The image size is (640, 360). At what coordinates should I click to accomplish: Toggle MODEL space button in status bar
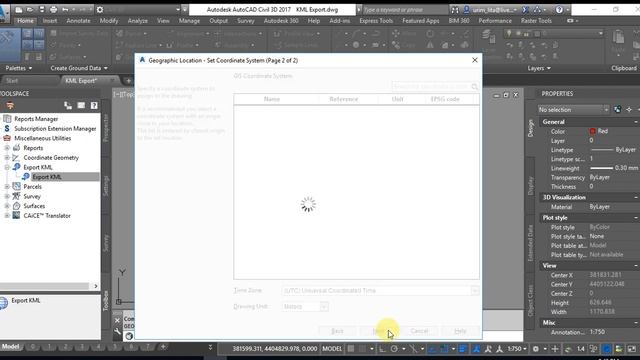[x=332, y=349]
